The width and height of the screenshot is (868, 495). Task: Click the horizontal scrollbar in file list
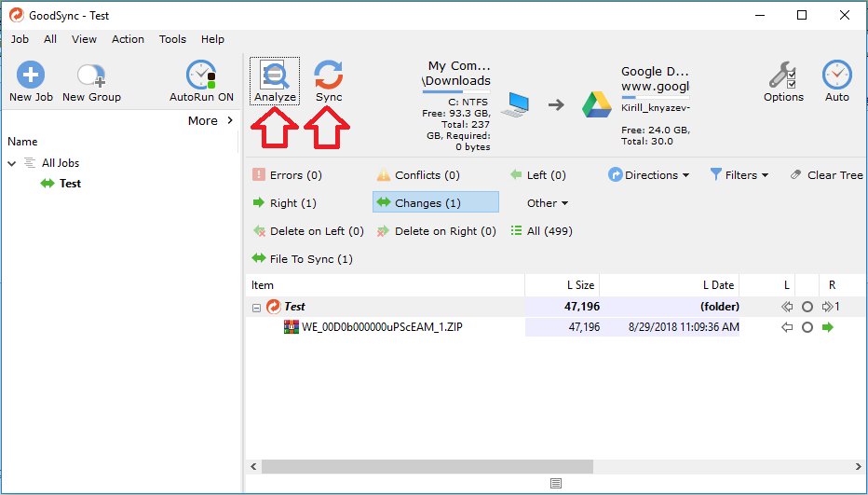(427, 466)
